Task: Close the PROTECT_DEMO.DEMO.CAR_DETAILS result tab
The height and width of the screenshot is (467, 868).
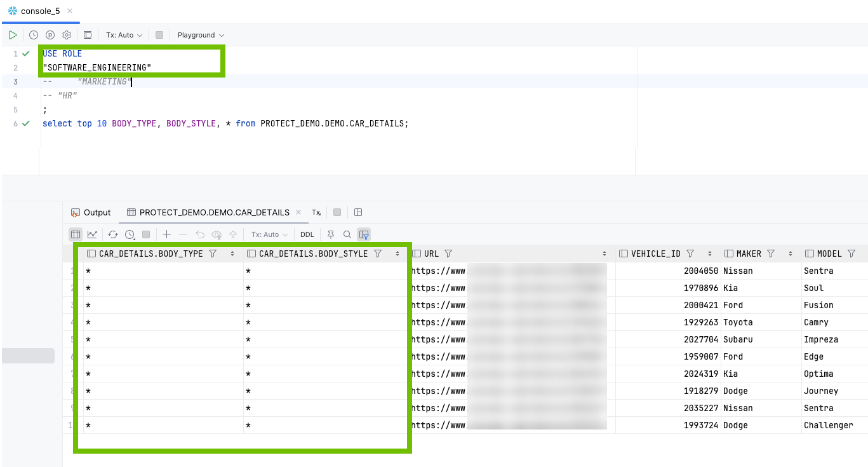Action: (x=298, y=212)
